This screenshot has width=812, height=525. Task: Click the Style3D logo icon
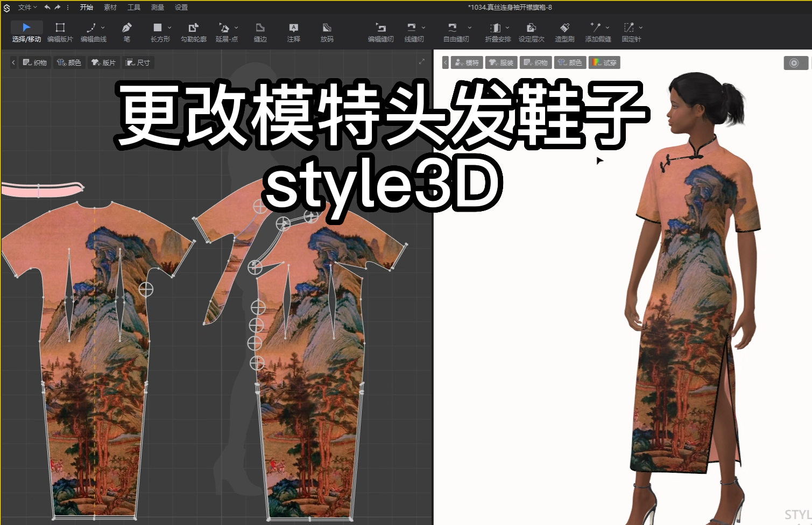(x=6, y=8)
